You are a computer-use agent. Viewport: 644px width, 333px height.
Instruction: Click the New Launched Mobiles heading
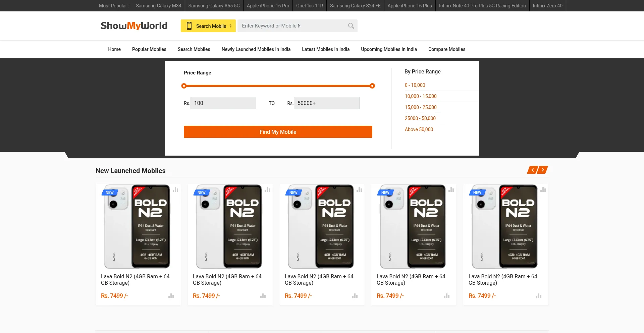(130, 171)
